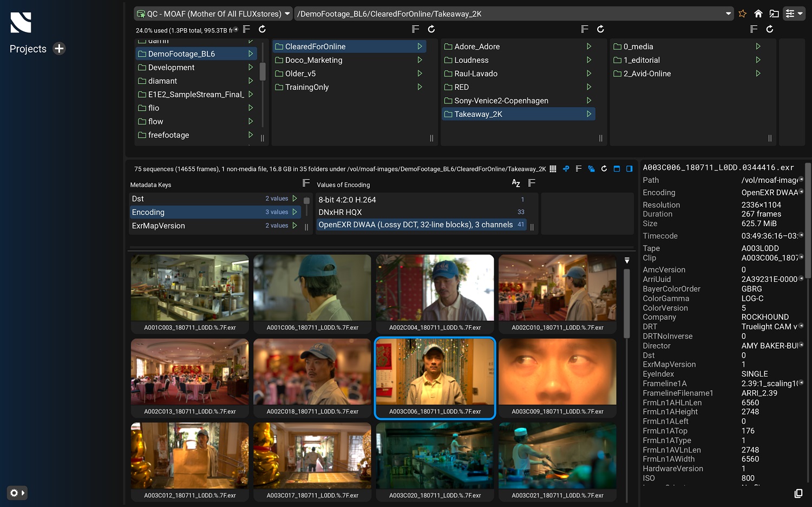
Task: Click the Timecode value in metadata
Action: [769, 236]
